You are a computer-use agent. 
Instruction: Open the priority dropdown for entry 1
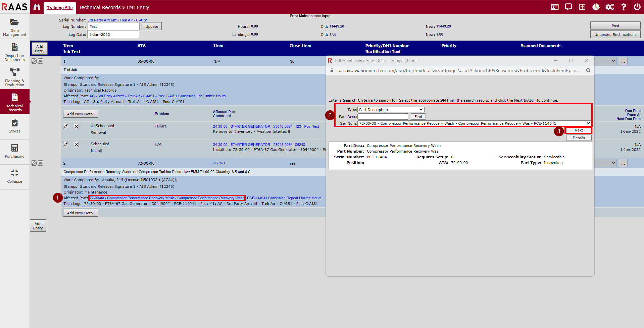pyautogui.click(x=606, y=61)
